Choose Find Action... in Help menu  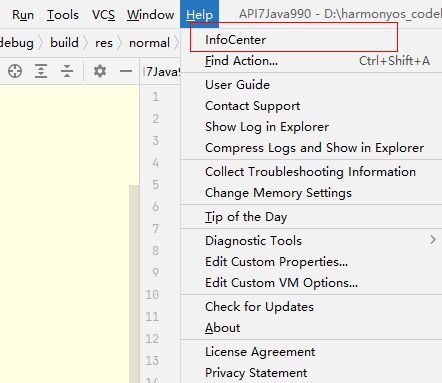(x=311, y=61)
